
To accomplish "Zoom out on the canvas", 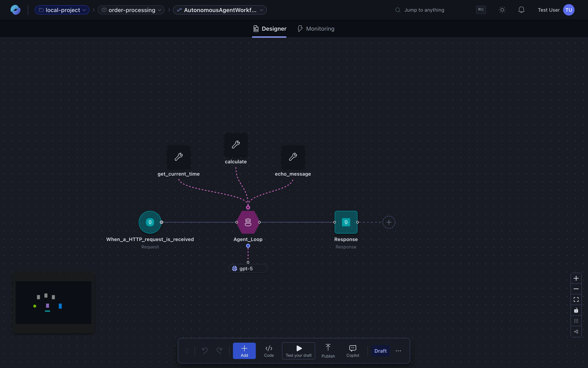I will coord(576,289).
